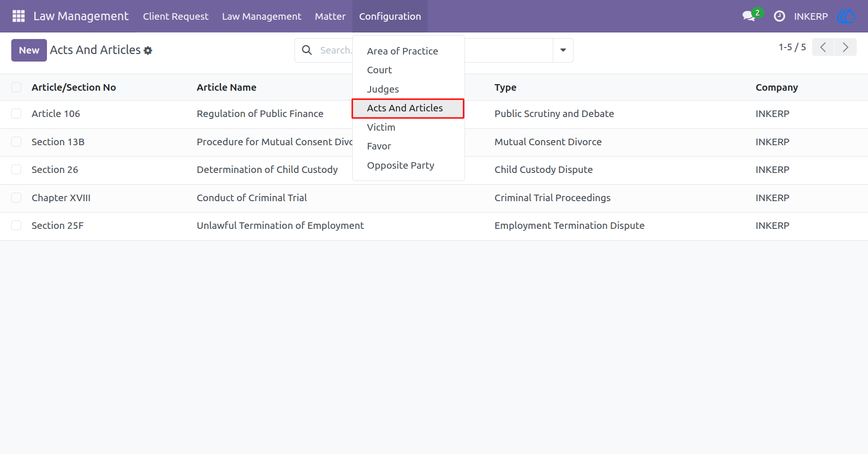Click the Law Management app title
This screenshot has width=868, height=454.
pos(81,16)
